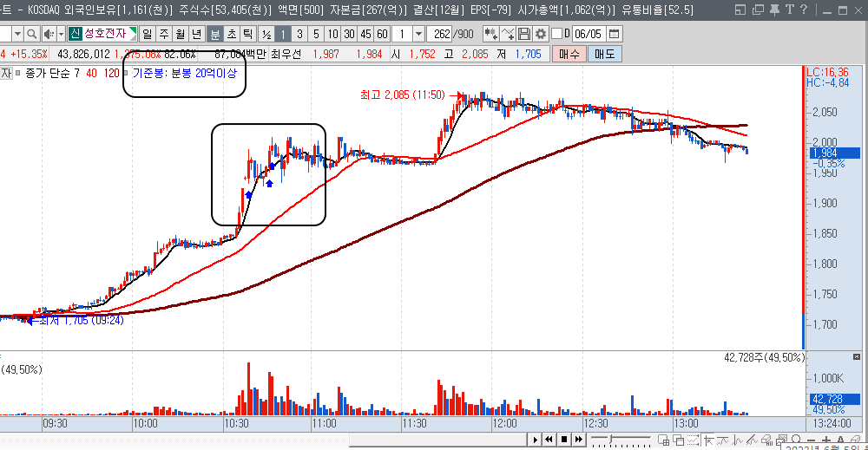This screenshot has height=450, width=868.
Task: Click the overlapping windows icon in bottom toolbar
Action: pos(678,440)
